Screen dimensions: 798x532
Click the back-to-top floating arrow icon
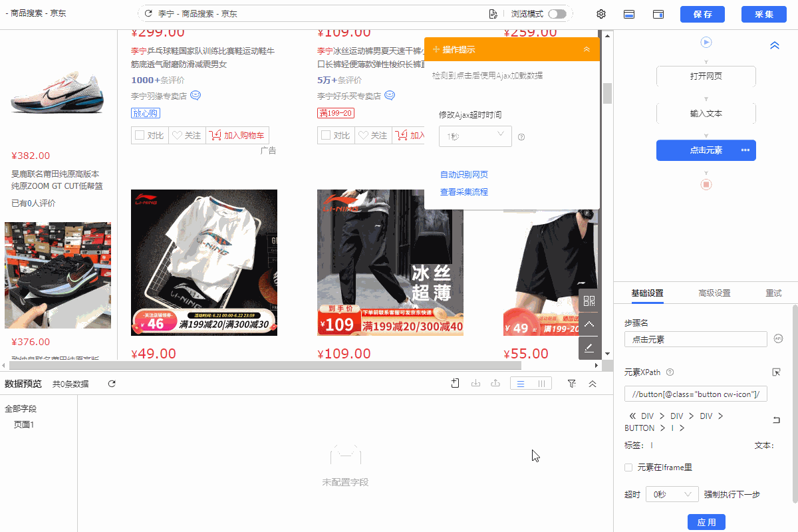tap(589, 325)
